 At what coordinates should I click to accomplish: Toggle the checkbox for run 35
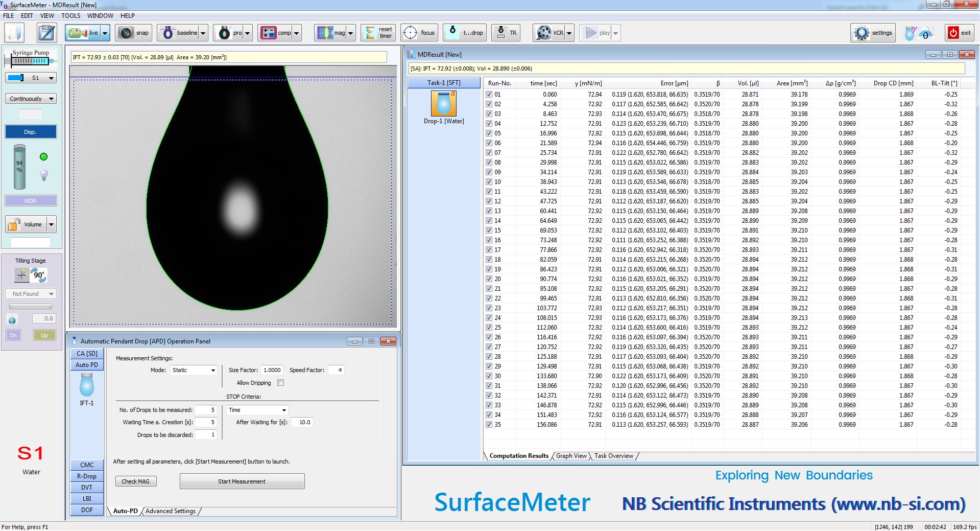click(489, 425)
